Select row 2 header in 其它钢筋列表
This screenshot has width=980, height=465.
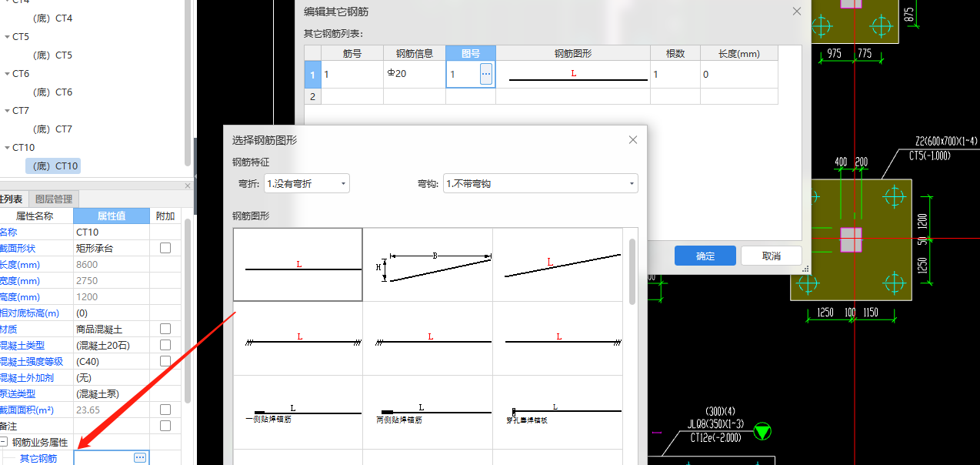click(312, 96)
